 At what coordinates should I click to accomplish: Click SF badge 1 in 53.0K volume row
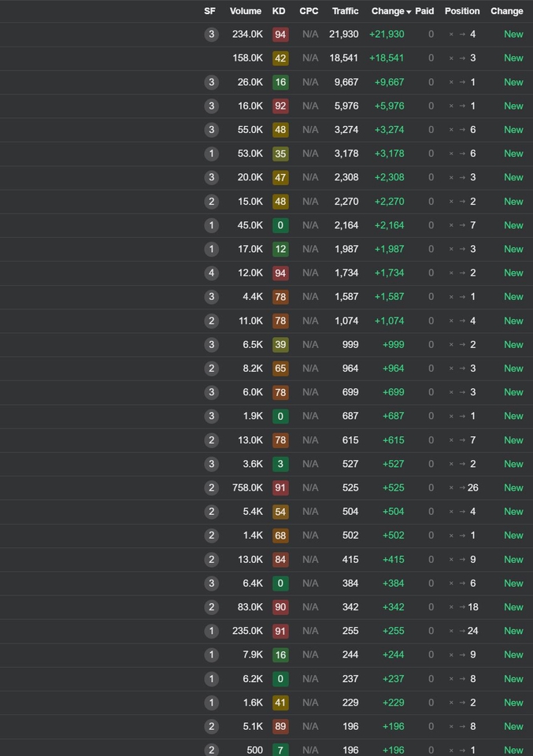211,154
